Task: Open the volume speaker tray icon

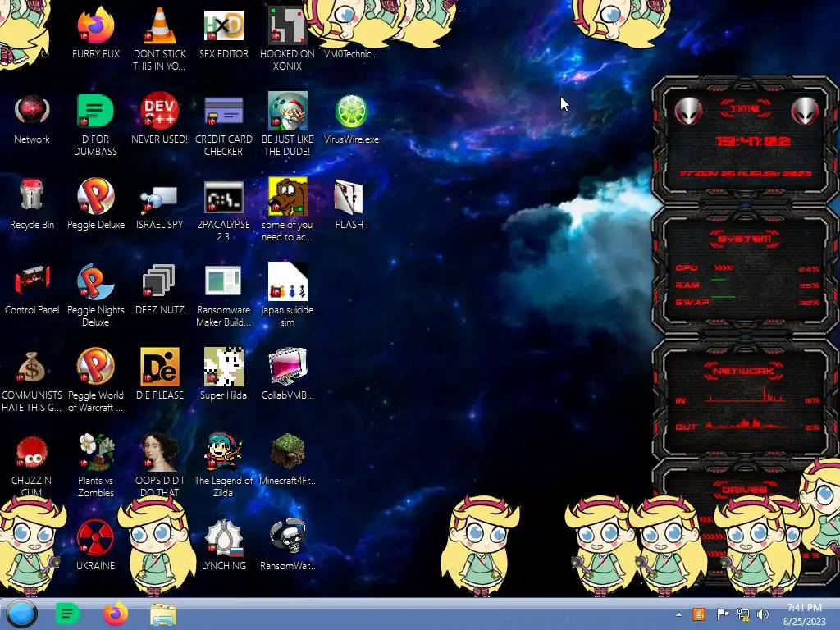Action: [x=763, y=614]
